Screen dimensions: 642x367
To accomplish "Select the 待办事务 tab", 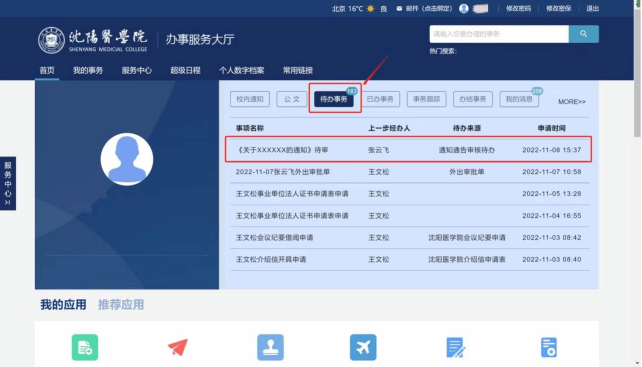I will coord(334,99).
